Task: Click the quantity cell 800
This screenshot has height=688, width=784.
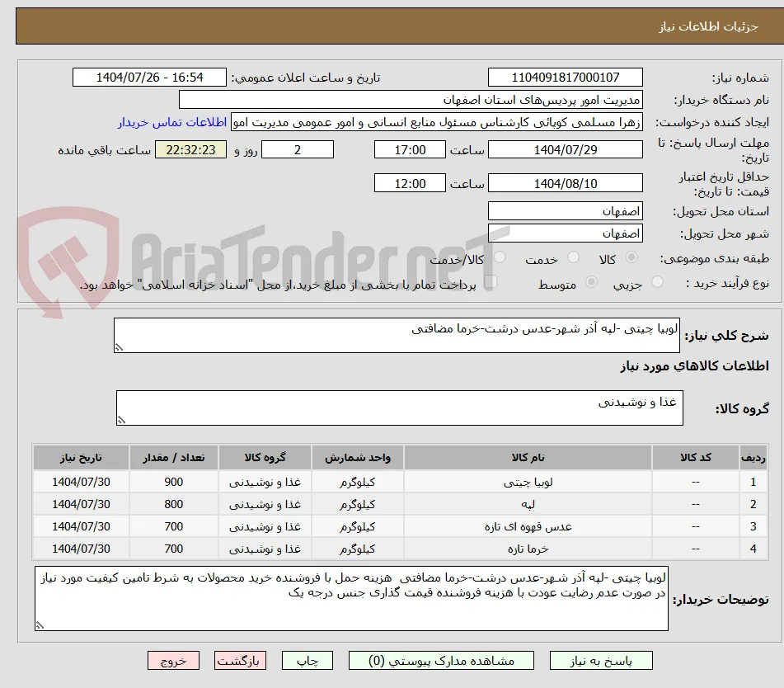Action: (x=173, y=504)
